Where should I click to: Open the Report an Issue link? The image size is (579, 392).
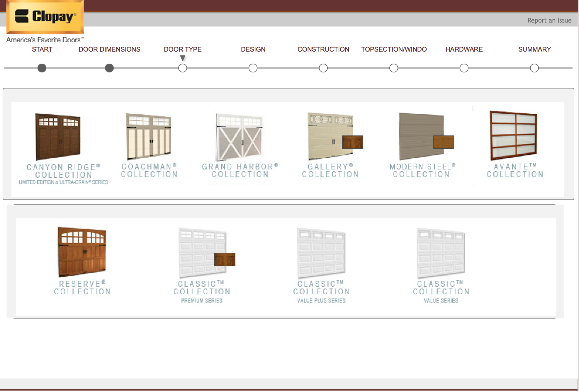(x=549, y=20)
